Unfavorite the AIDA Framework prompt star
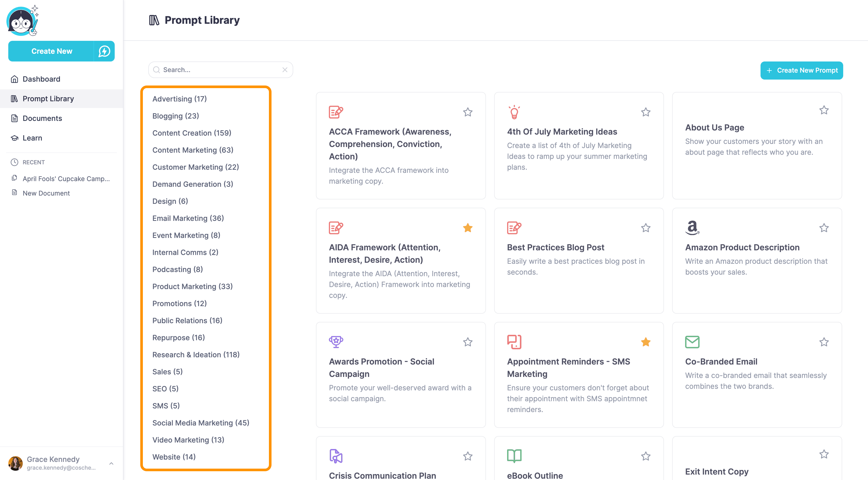Viewport: 868px width, 480px height. click(467, 228)
